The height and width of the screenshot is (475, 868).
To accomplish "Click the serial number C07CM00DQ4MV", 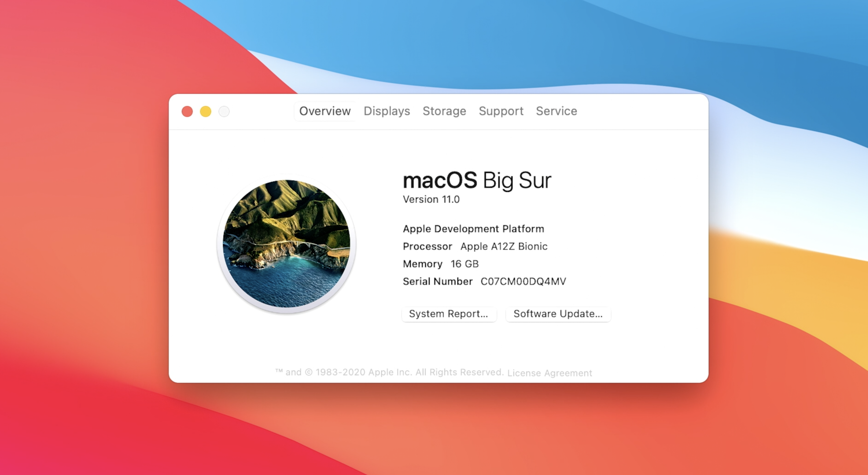I will click(523, 281).
